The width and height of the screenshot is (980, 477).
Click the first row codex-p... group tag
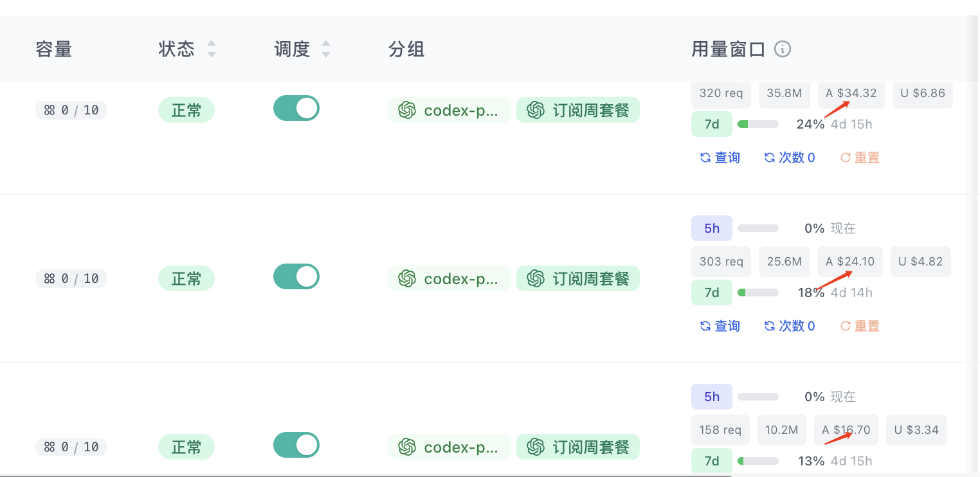click(x=449, y=110)
